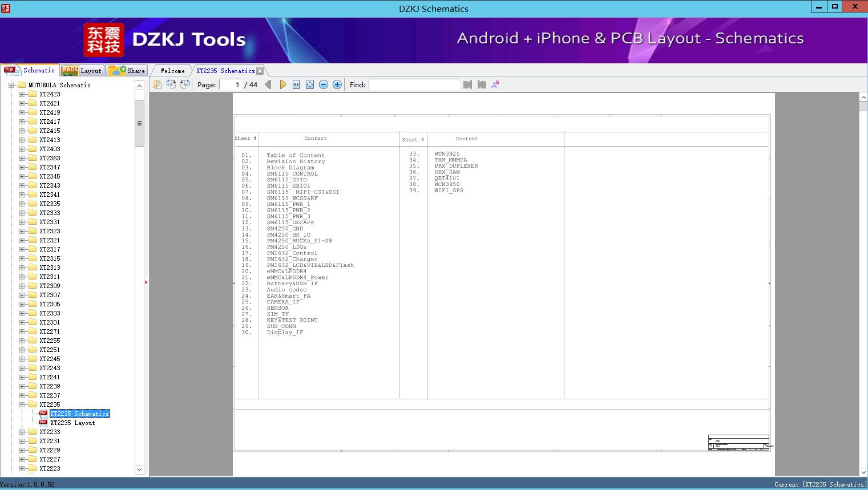
Task: Select the XT2421 tree folder
Action: pyautogui.click(x=50, y=103)
